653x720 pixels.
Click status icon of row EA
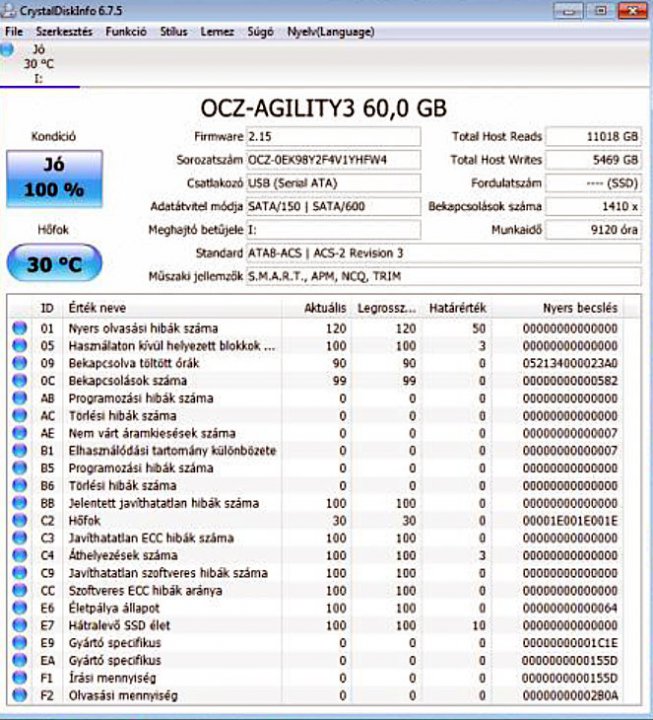click(x=19, y=660)
